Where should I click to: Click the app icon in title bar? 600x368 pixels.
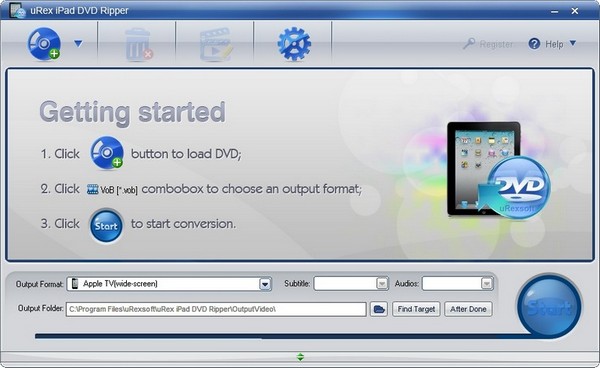coord(18,10)
